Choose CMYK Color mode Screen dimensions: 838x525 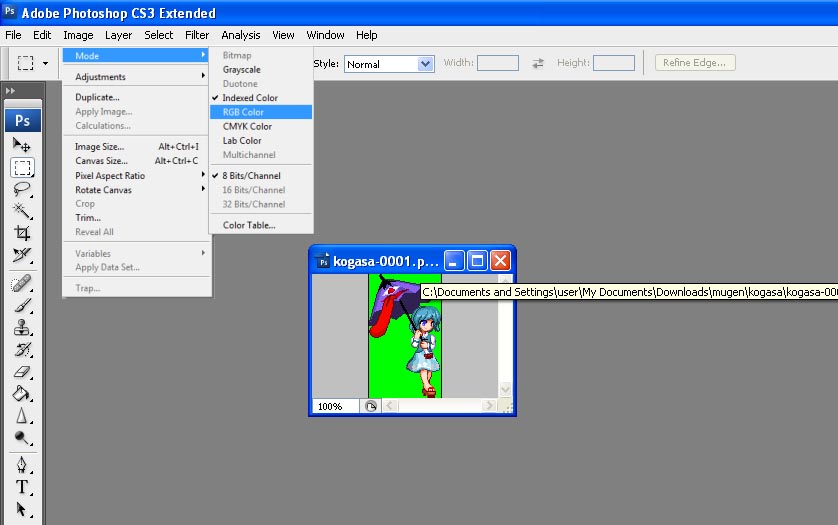[260, 126]
